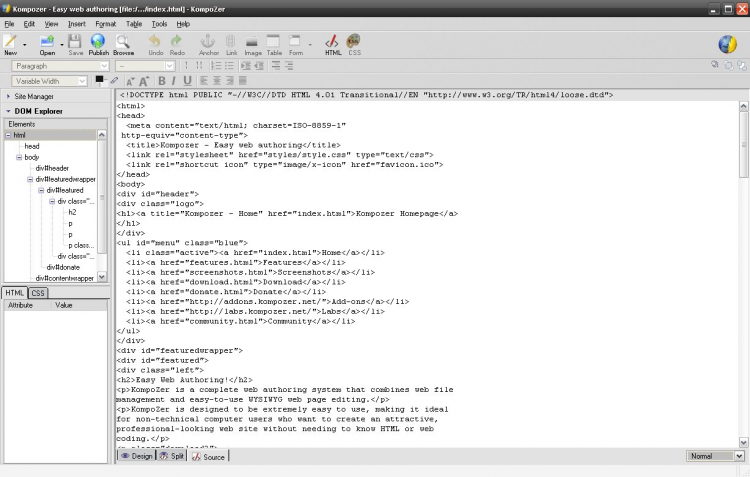This screenshot has width=750, height=477.
Task: Click the Publish globe icon
Action: point(98,42)
